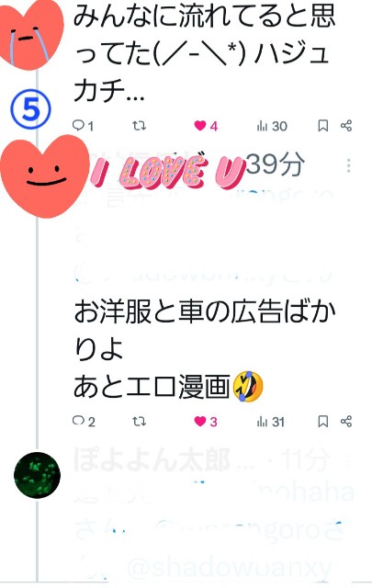Unlike the tweet with 3 likes
Screen dimensions: 372x588
click(x=206, y=422)
